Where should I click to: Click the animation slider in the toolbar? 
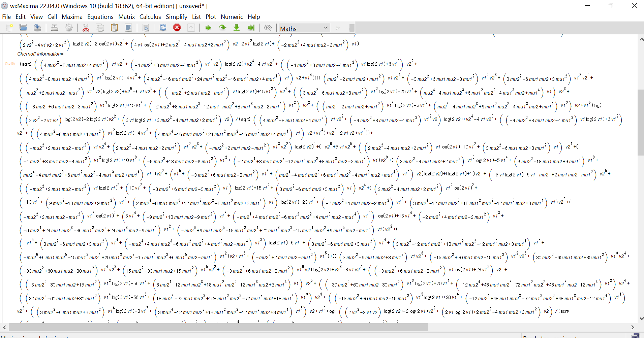coord(352,28)
